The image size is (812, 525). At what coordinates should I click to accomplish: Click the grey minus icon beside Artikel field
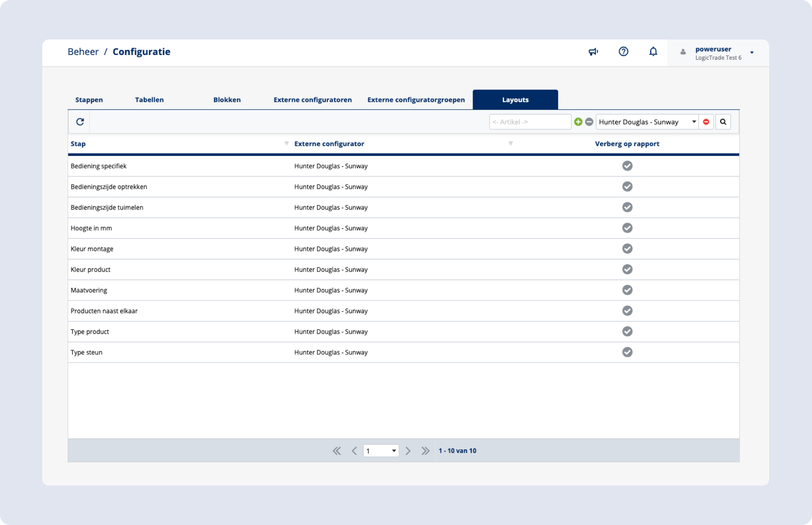(x=589, y=122)
